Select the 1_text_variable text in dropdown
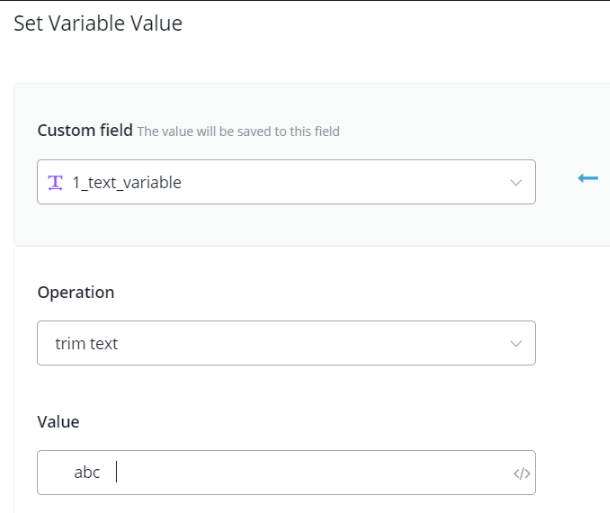The width and height of the screenshot is (610, 513). (x=127, y=183)
